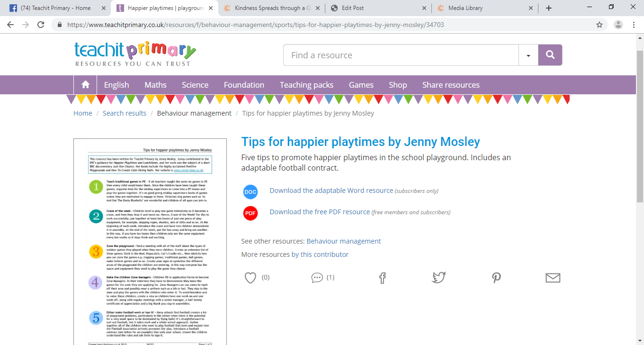Image resolution: width=644 pixels, height=345 pixels.
Task: Open the Chrome profile avatar
Action: click(x=618, y=25)
